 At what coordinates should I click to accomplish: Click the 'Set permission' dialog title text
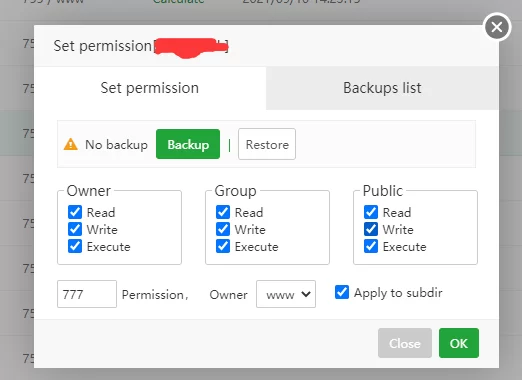click(102, 46)
